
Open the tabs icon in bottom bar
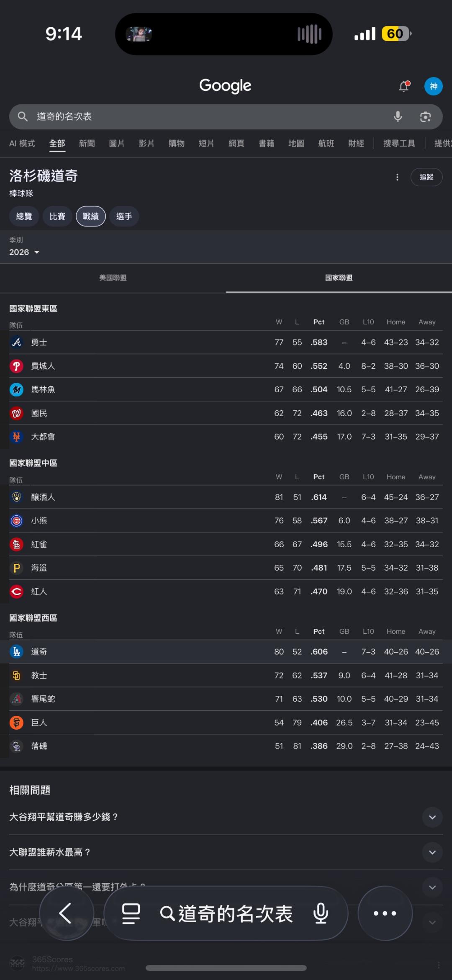[131, 913]
